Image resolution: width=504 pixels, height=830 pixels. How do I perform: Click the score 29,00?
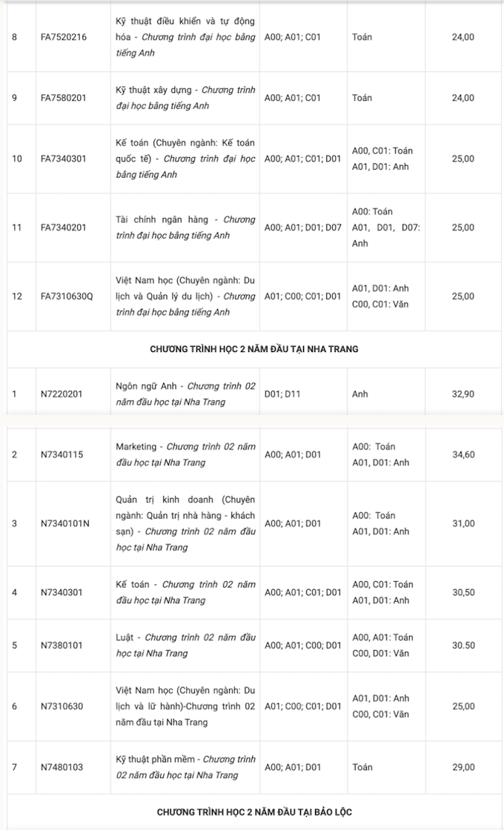[x=463, y=767]
